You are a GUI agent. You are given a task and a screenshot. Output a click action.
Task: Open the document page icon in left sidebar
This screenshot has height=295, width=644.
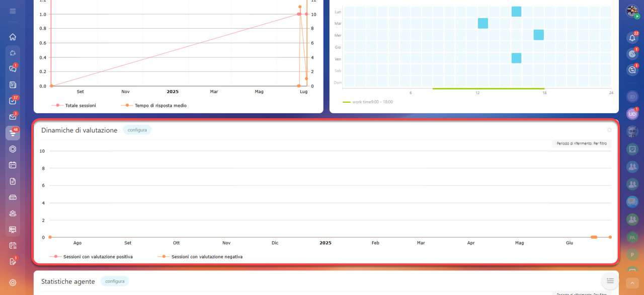13,181
